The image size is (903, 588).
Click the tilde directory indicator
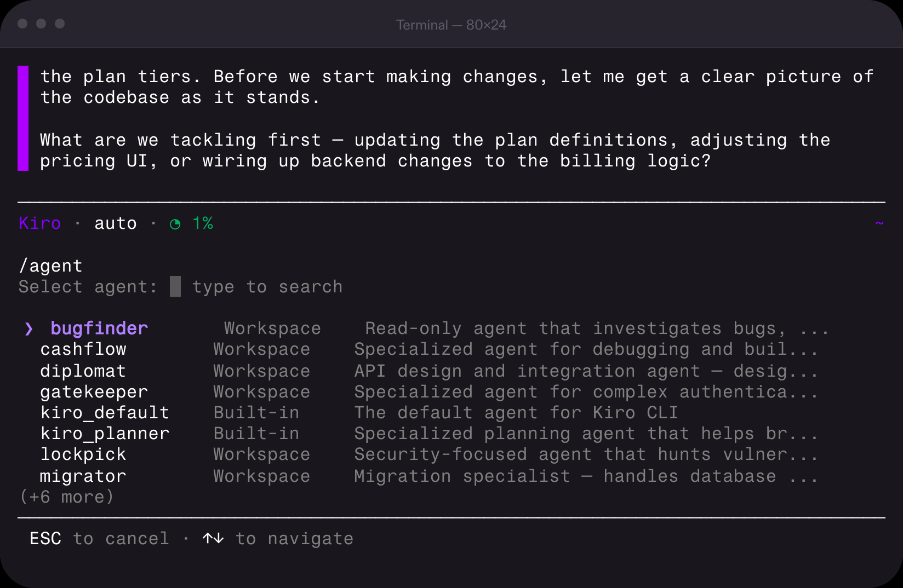[x=879, y=223]
